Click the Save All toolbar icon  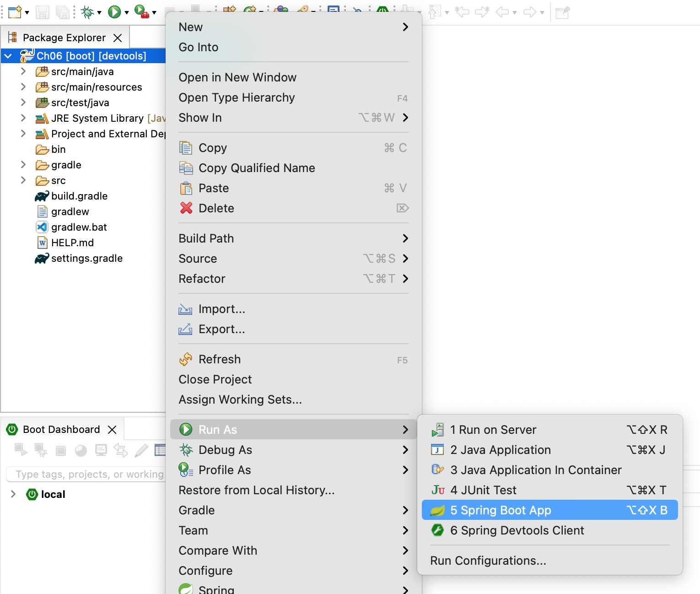tap(62, 12)
